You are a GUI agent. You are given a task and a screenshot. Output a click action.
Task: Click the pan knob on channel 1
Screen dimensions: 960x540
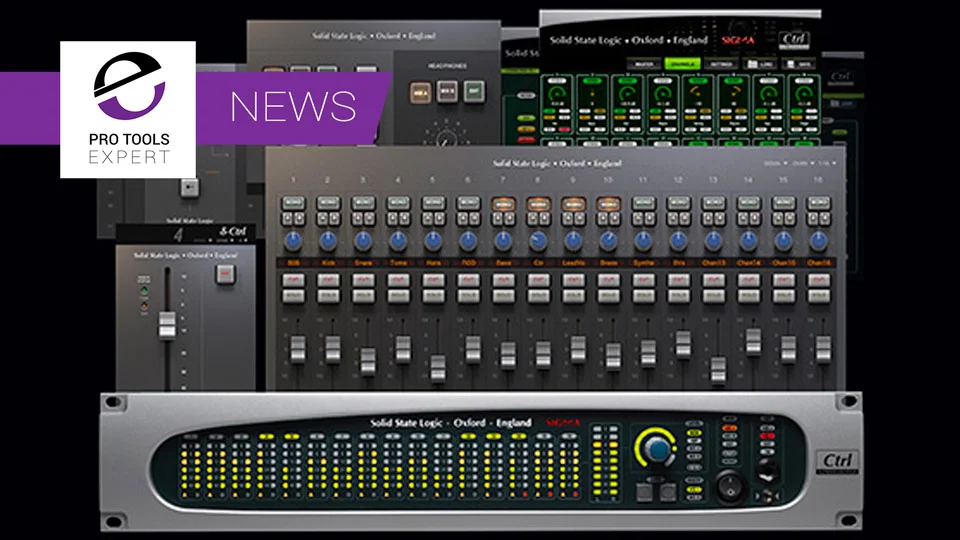293,241
